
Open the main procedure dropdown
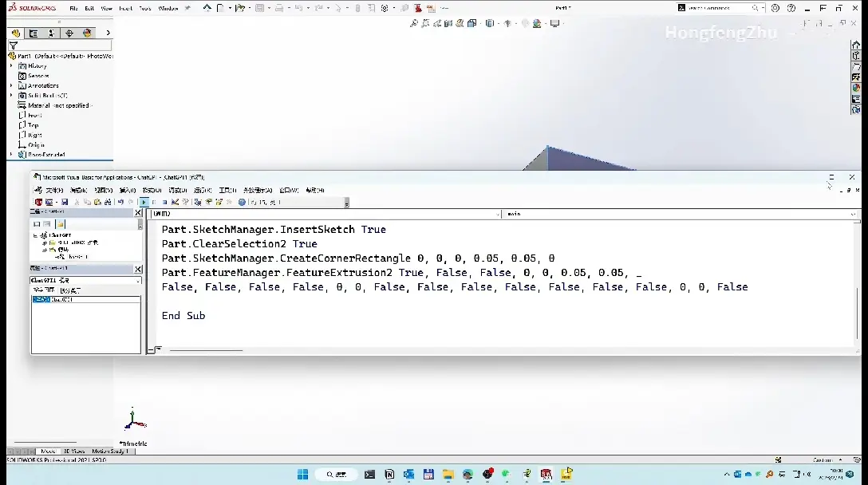coord(680,214)
